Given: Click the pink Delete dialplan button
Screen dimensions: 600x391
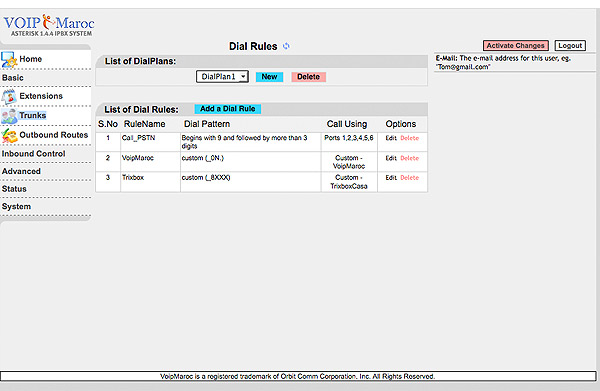Looking at the screenshot, I should point(308,77).
